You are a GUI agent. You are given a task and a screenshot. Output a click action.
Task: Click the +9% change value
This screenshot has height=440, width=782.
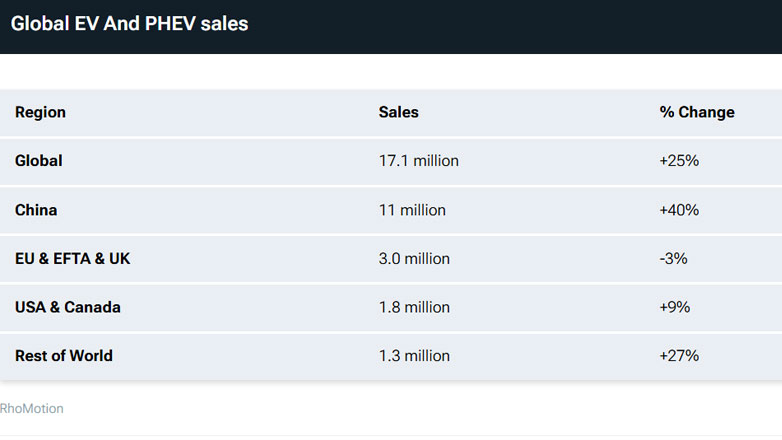coord(675,307)
